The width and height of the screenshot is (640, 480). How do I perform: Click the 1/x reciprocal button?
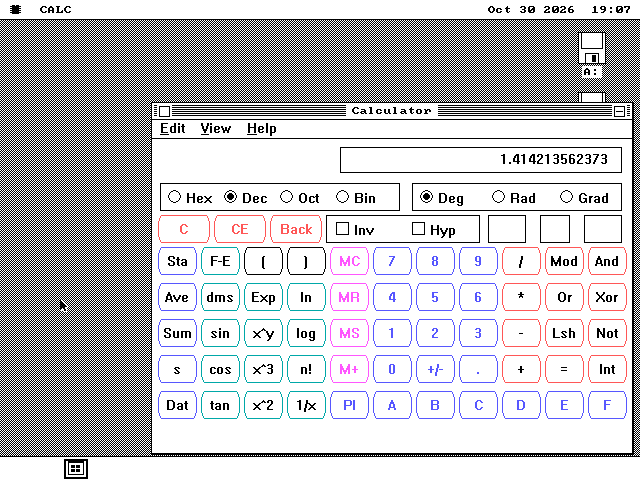306,405
